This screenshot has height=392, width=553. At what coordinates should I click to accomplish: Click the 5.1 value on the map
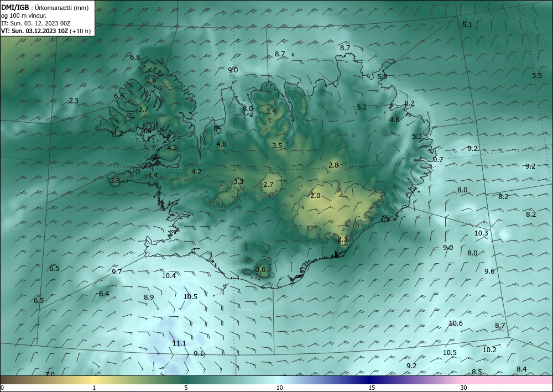coord(467,25)
